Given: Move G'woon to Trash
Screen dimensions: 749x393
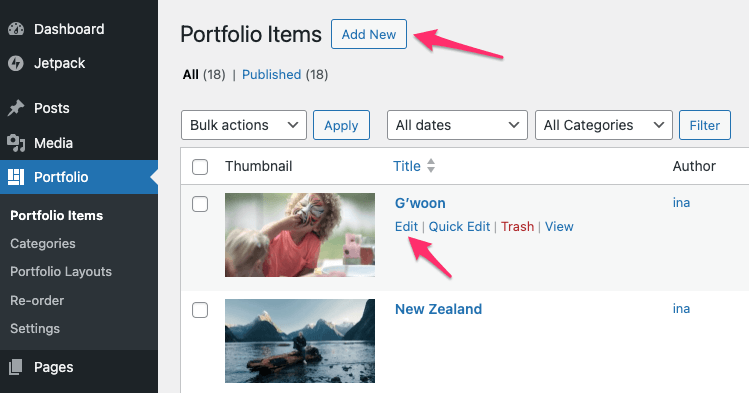Looking at the screenshot, I should [517, 226].
